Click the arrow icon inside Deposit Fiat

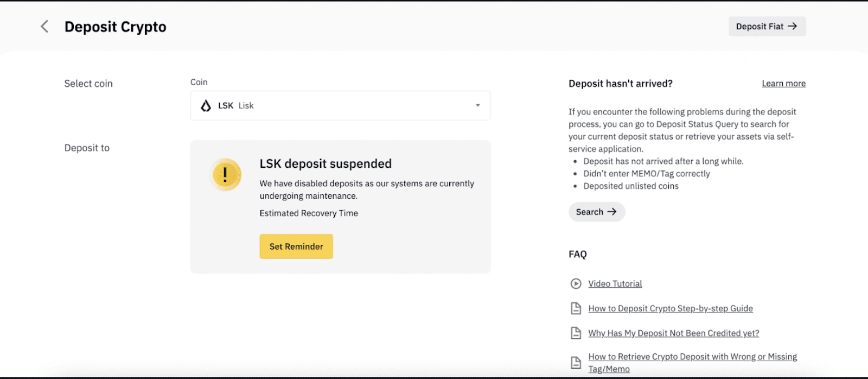[x=792, y=27]
